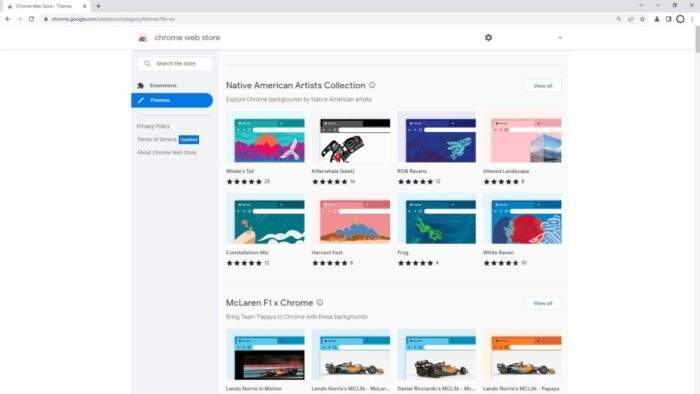
Task: Switch to the Extensions category
Action: pos(172,85)
